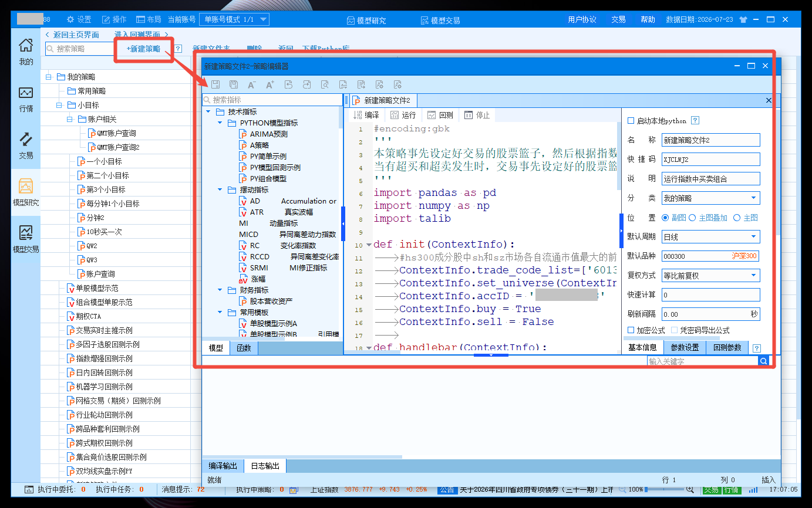Open the 交易 sidebar icon
812x508 pixels.
pyautogui.click(x=26, y=145)
